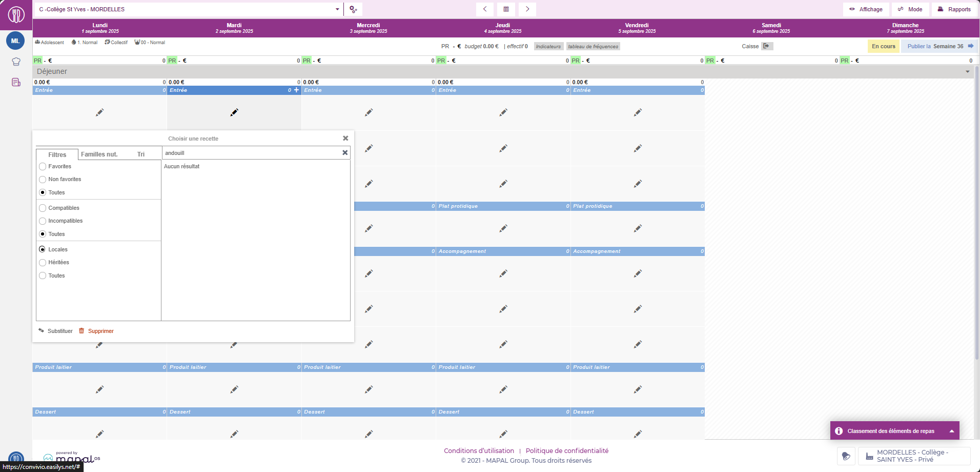Screen dimensions: 980x472
Task: Edit the Mercredi Produit laitier pencil icon
Action: click(369, 389)
